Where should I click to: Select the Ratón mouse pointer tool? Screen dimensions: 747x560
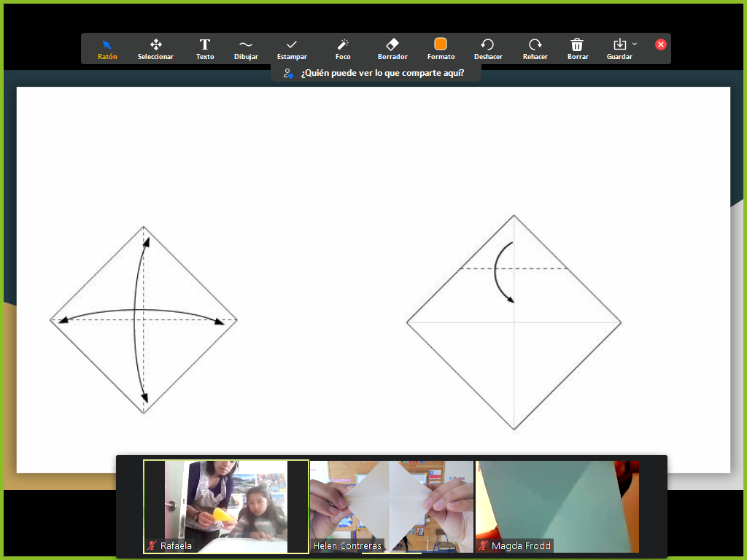click(107, 48)
